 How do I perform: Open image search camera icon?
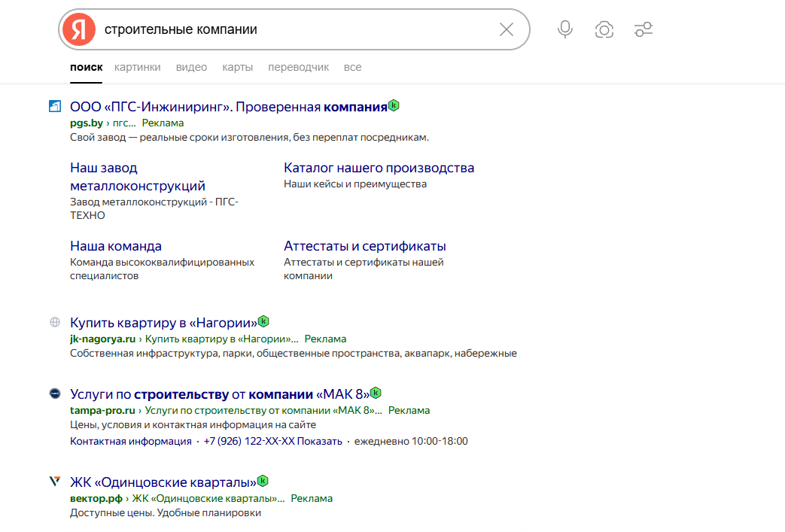pyautogui.click(x=604, y=29)
